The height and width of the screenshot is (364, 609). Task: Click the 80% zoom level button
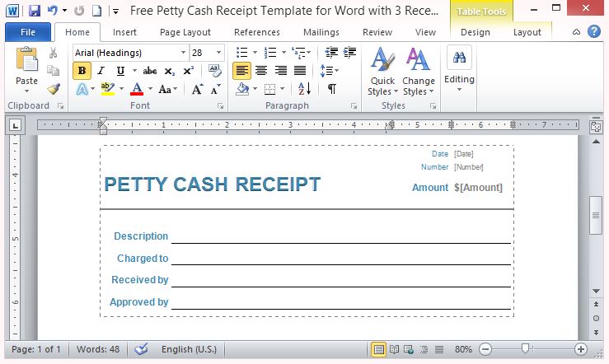coord(463,349)
